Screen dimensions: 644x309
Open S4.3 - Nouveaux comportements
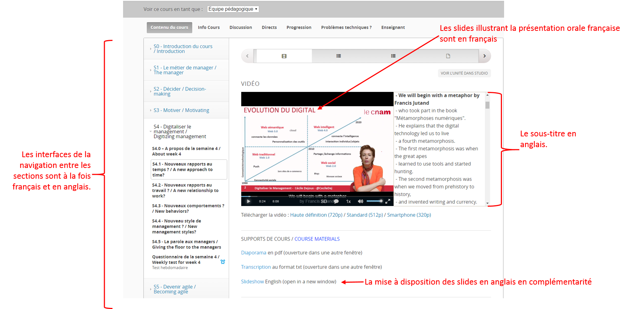pyautogui.click(x=189, y=209)
